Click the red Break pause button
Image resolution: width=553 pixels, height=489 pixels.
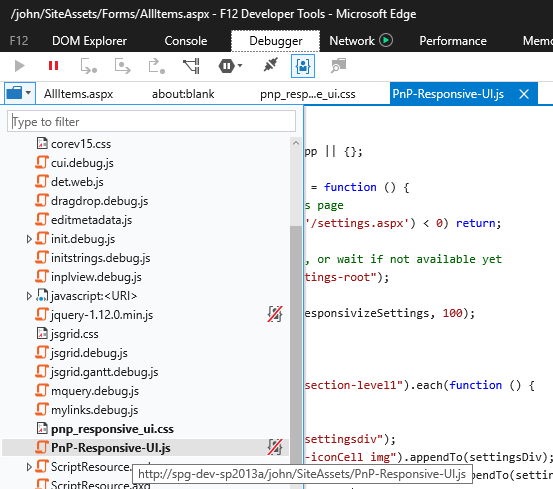click(53, 66)
